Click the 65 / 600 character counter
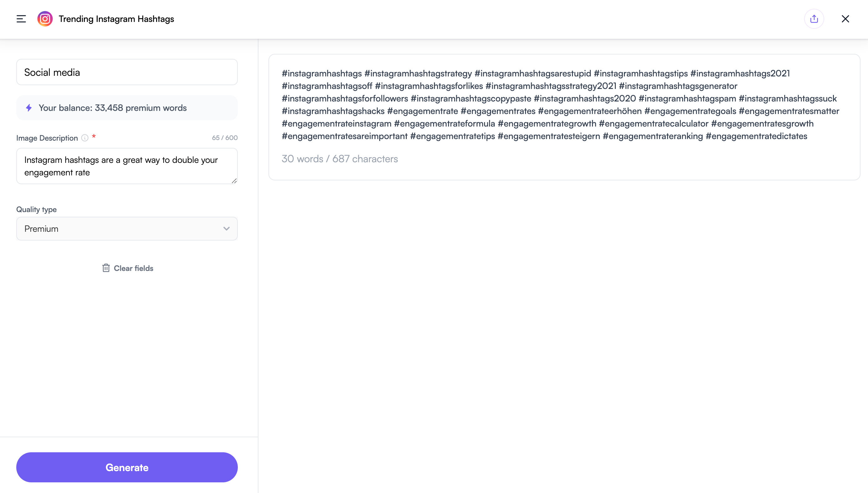868x493 pixels. [x=225, y=138]
